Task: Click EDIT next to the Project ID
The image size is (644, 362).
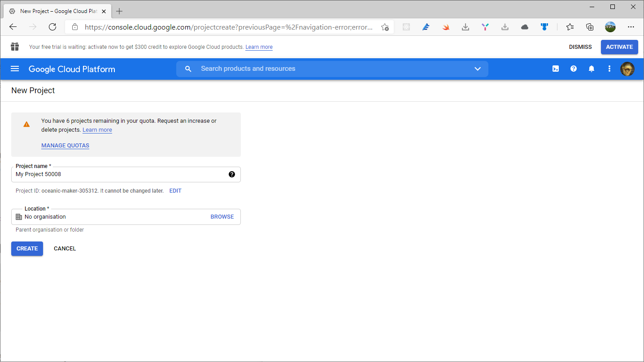Action: click(175, 190)
